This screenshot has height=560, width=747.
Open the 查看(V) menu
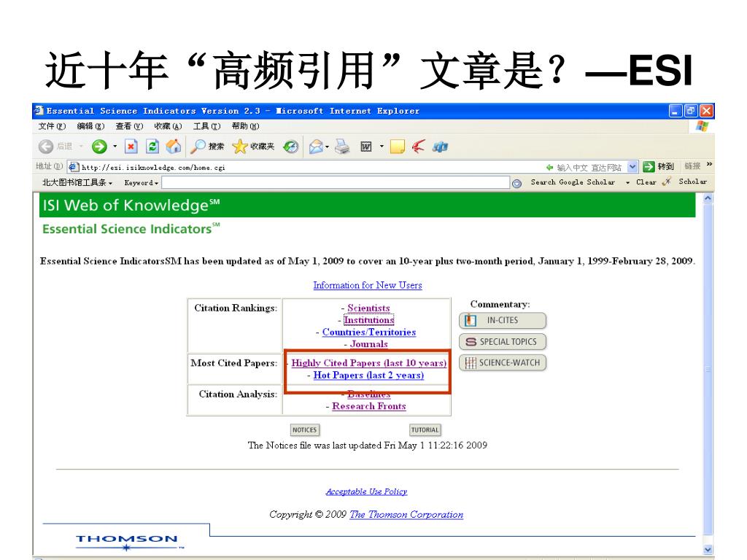coord(129,126)
